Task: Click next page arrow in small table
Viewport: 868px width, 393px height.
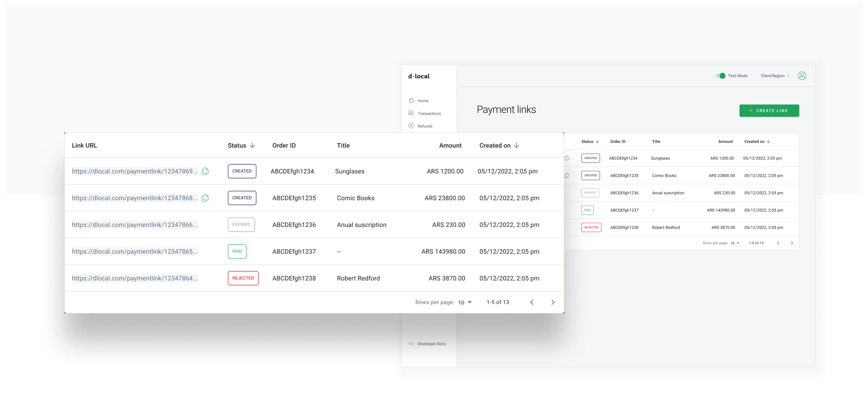Action: click(x=792, y=243)
